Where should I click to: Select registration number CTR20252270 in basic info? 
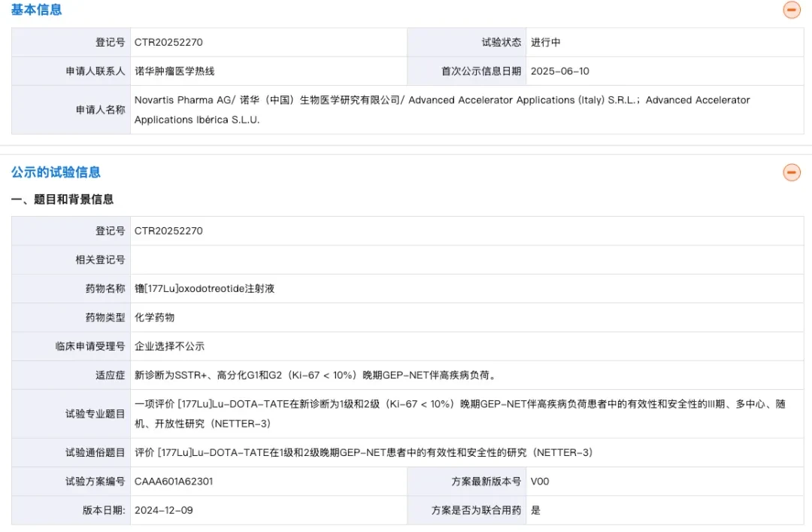point(168,43)
